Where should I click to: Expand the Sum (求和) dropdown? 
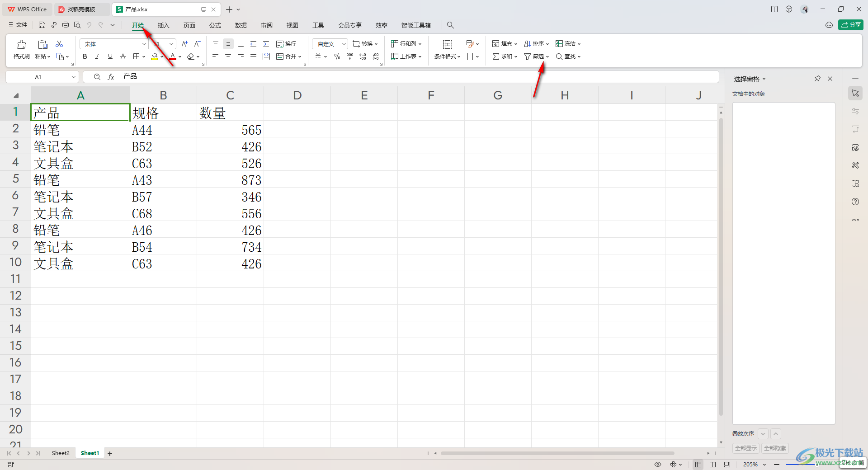pyautogui.click(x=516, y=57)
